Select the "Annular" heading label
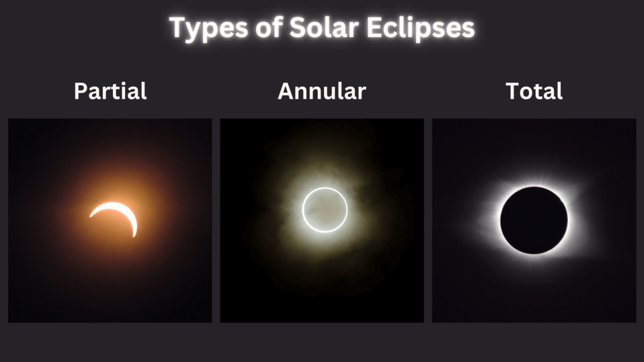 pos(321,91)
